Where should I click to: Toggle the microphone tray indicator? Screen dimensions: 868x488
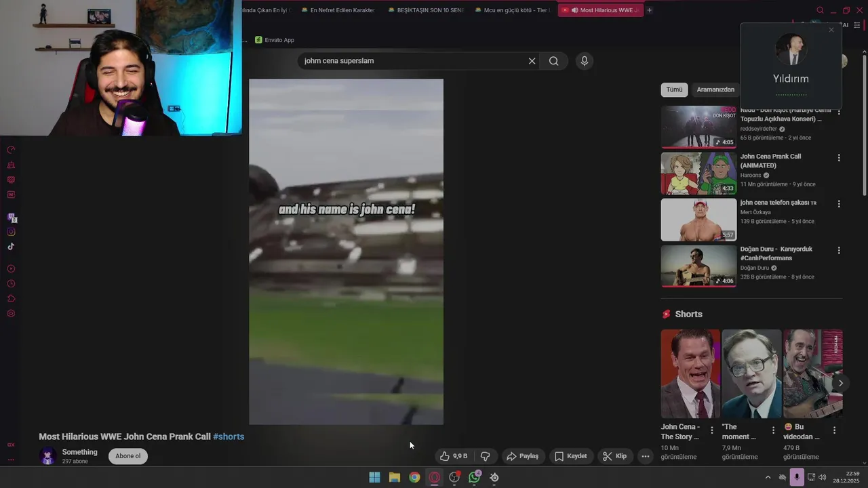pos(797,477)
